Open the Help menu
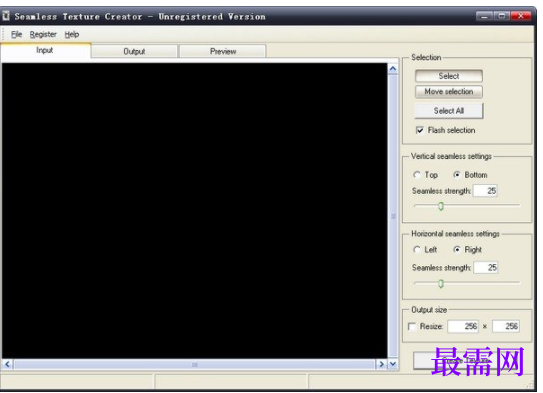Image resolution: width=543 pixels, height=393 pixels. 72,34
